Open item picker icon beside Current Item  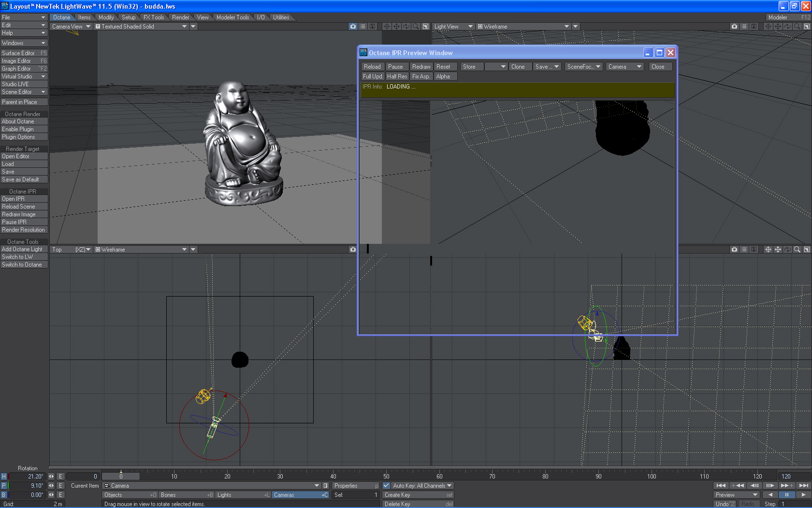[x=326, y=486]
